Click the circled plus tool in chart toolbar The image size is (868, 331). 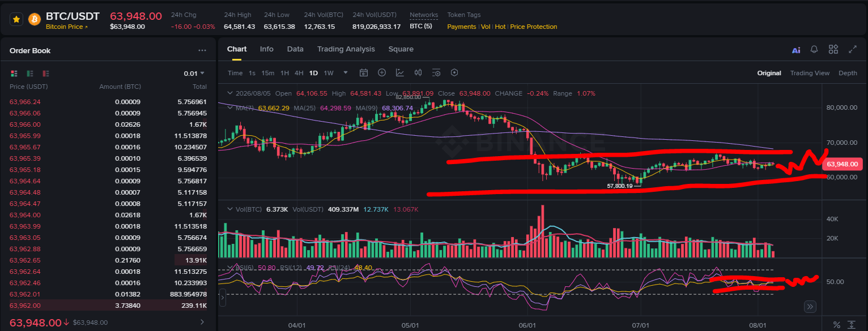(x=382, y=73)
